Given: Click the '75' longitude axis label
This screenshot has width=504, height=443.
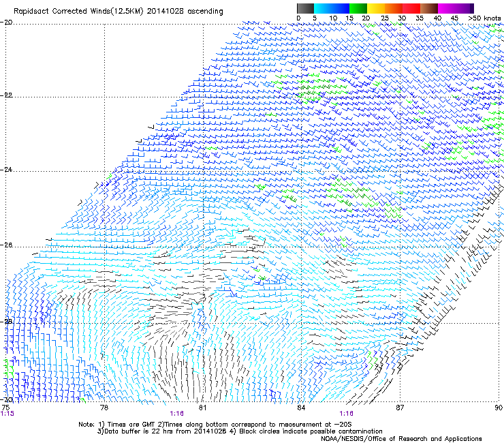Looking at the screenshot, I should [x=5, y=408].
